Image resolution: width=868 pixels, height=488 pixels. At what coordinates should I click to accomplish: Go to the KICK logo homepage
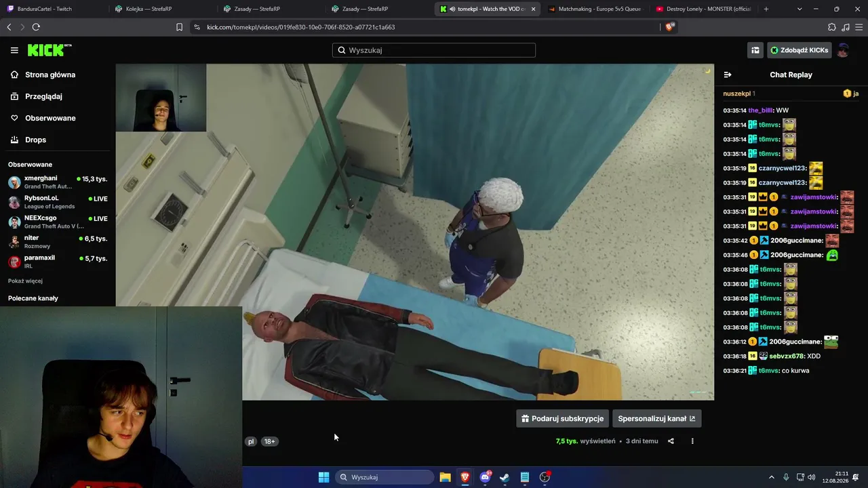coord(50,50)
